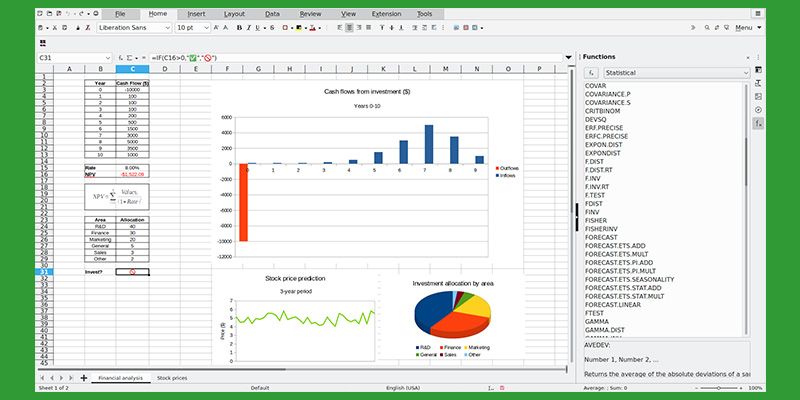
Task: Open the Liberation Sans font name dropdown
Action: 168,28
